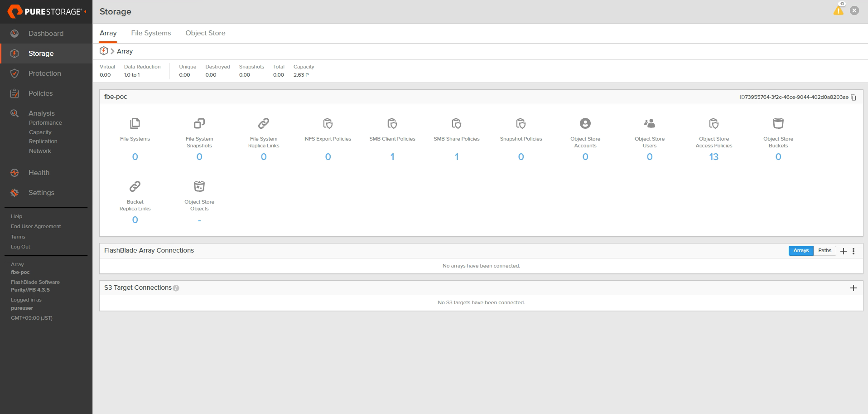Add a FlashBlade array connection
868x414 pixels.
click(844, 251)
